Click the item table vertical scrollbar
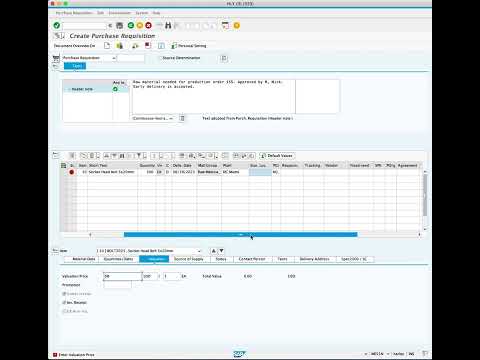This screenshot has width=480, height=360. (425, 195)
